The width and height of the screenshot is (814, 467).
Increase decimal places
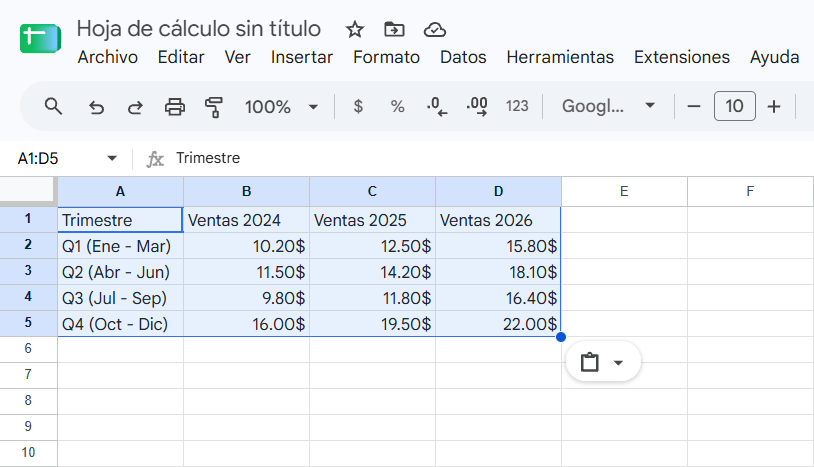477,106
